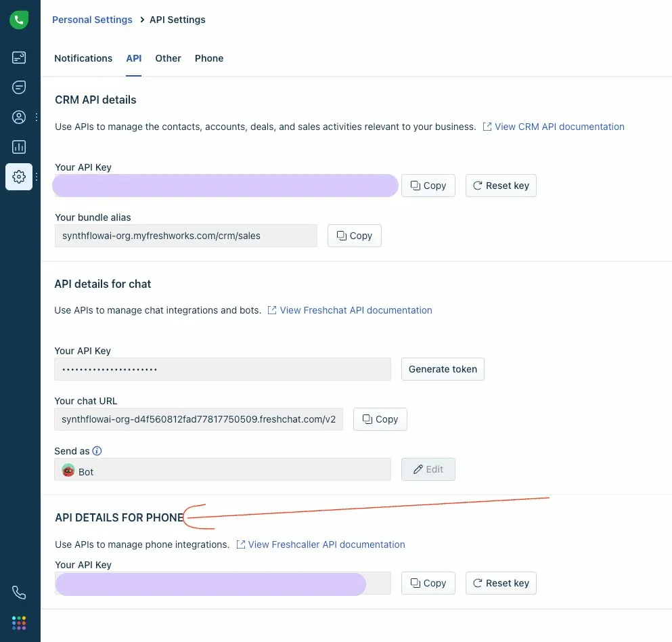The width and height of the screenshot is (672, 642).
Task: Open View Freshchat API documentation link
Action: [x=350, y=310]
